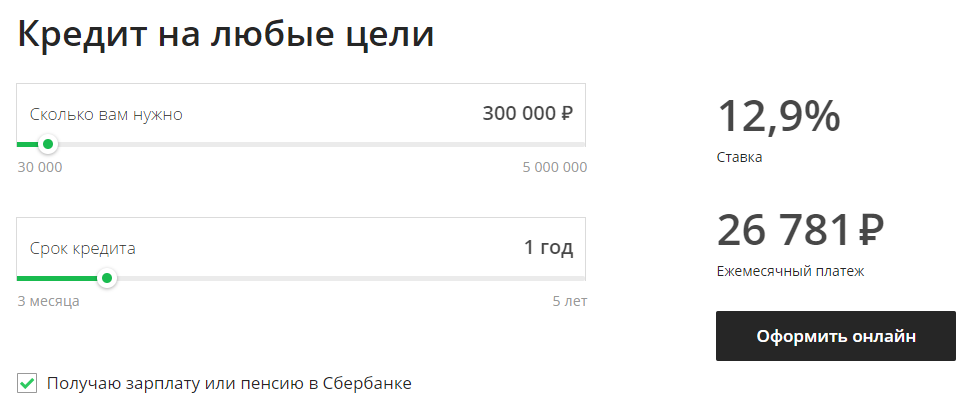
Task: Click the grey part of the term slider track
Action: (x=350, y=278)
